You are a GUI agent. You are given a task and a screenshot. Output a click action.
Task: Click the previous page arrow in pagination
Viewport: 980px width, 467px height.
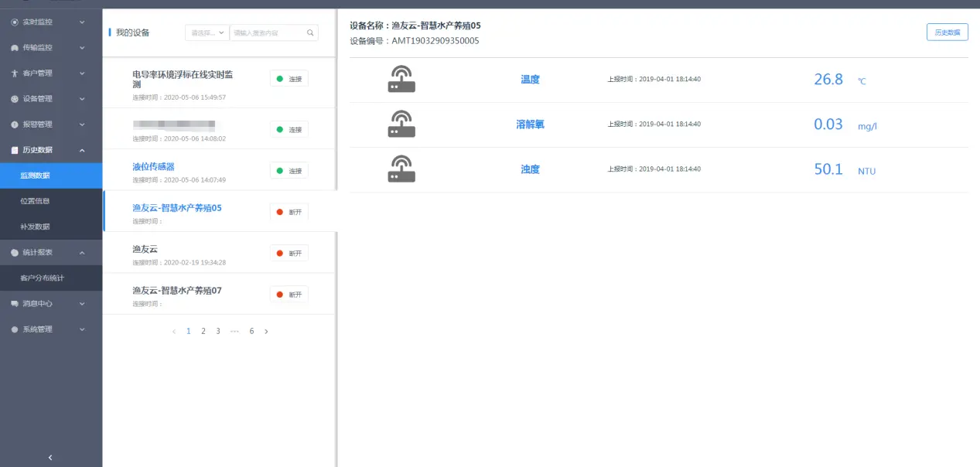(174, 331)
